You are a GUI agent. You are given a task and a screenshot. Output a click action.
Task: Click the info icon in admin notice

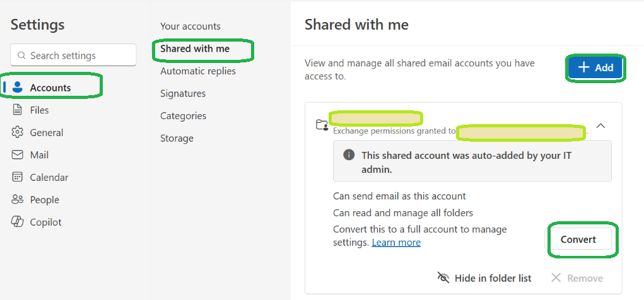point(349,155)
